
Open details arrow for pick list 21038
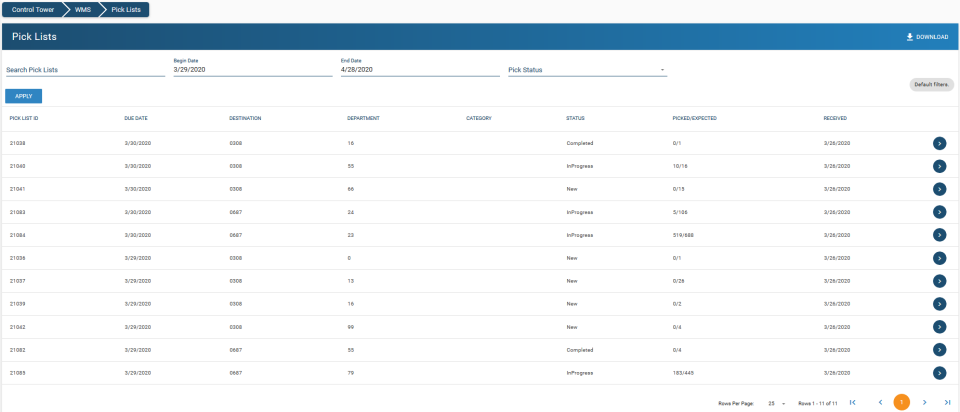[x=939, y=143]
